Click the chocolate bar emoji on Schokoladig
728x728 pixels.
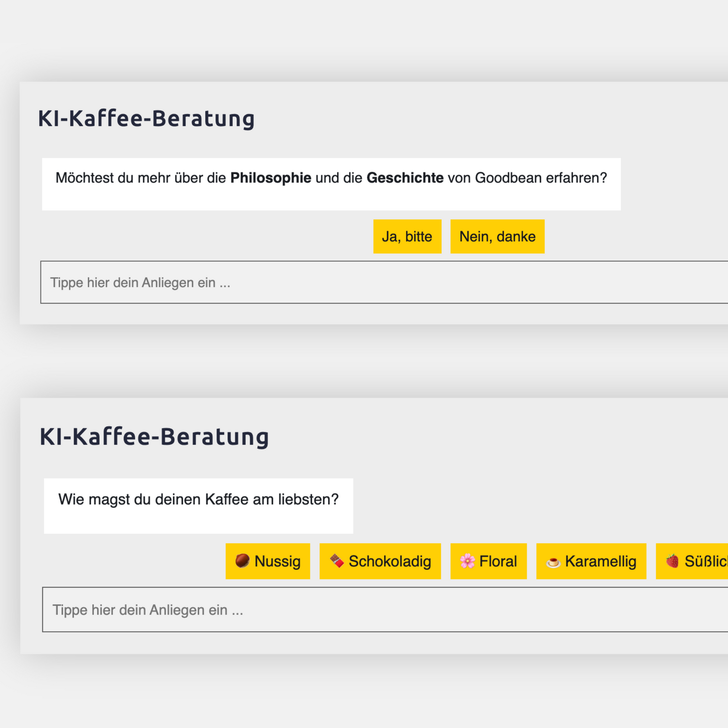(337, 561)
